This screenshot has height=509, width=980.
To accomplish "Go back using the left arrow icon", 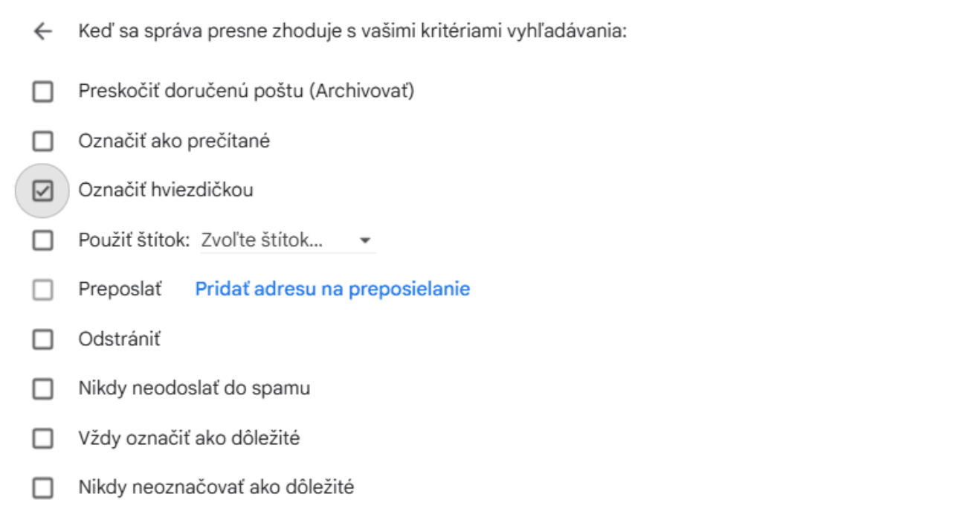I will 43,32.
